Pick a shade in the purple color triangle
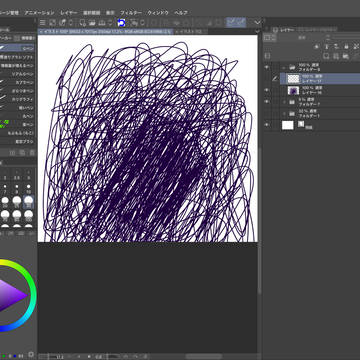360x360 pixels. [x=12, y=295]
